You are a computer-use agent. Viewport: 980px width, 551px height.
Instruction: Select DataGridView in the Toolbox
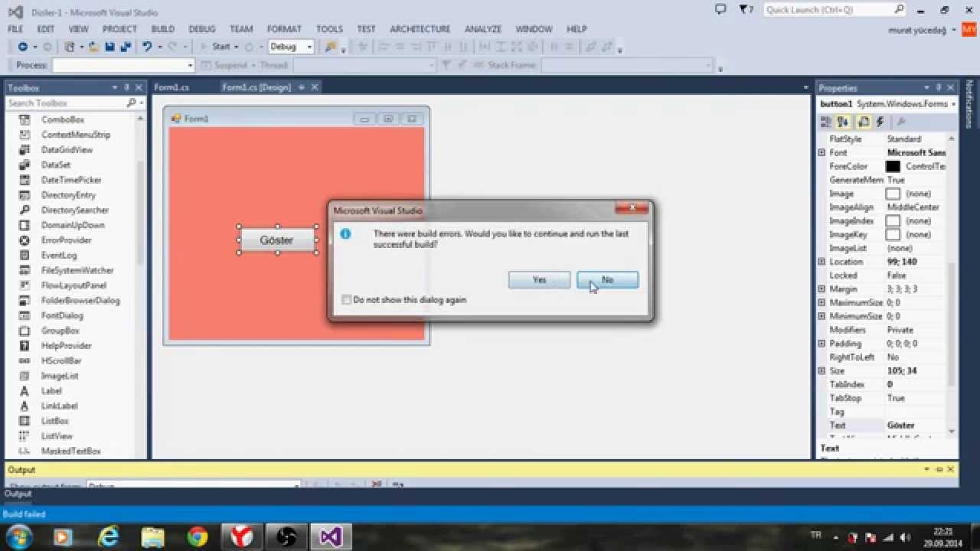click(67, 150)
